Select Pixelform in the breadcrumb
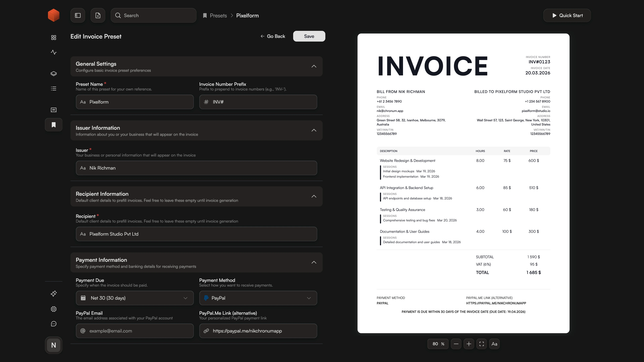The width and height of the screenshot is (644, 362). coord(248,15)
